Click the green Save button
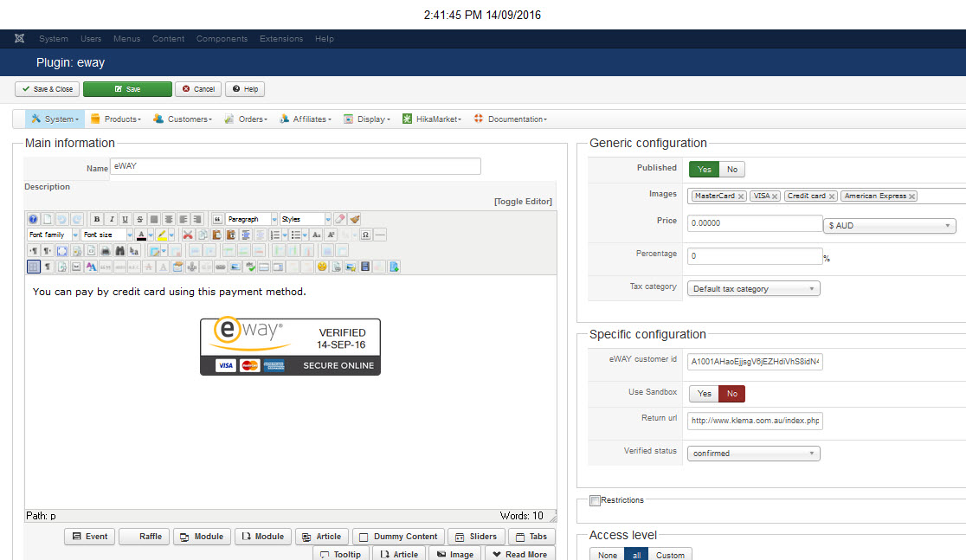 (x=127, y=89)
